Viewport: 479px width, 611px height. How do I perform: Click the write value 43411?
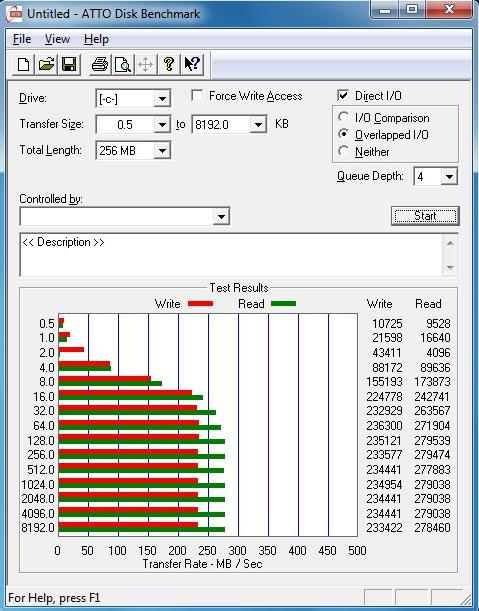pos(387,353)
